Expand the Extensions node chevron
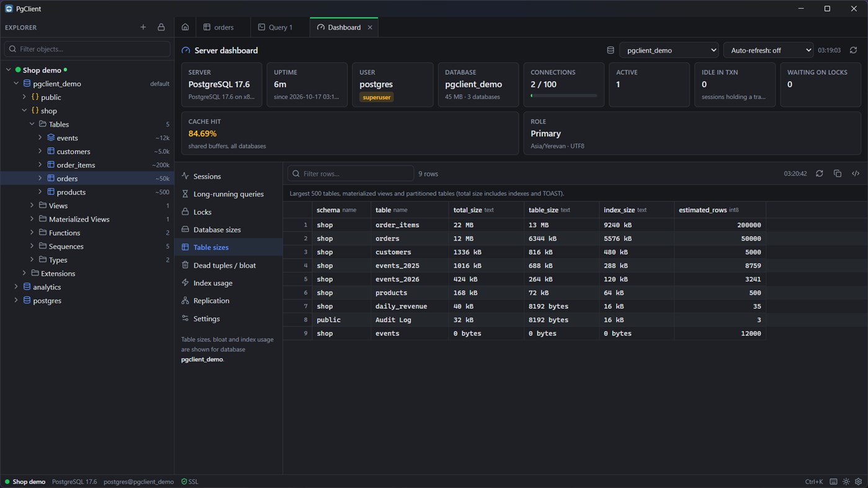Image resolution: width=868 pixels, height=488 pixels. coord(24,273)
